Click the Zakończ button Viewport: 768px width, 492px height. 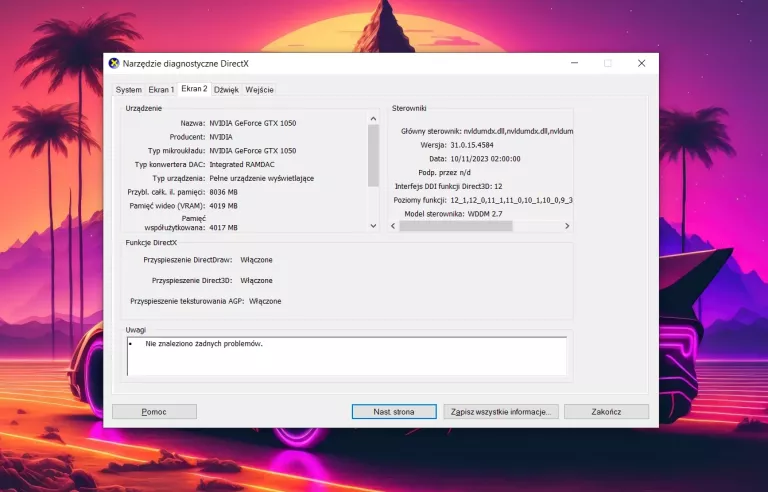(606, 412)
